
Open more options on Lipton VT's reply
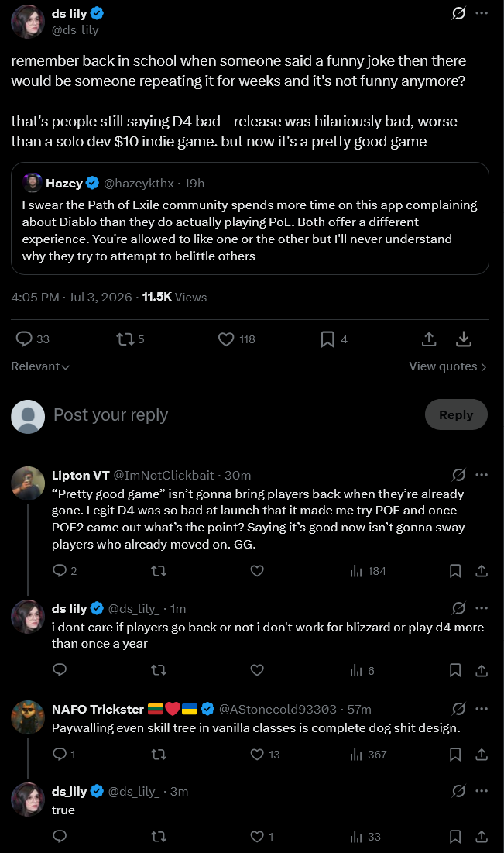(x=482, y=475)
